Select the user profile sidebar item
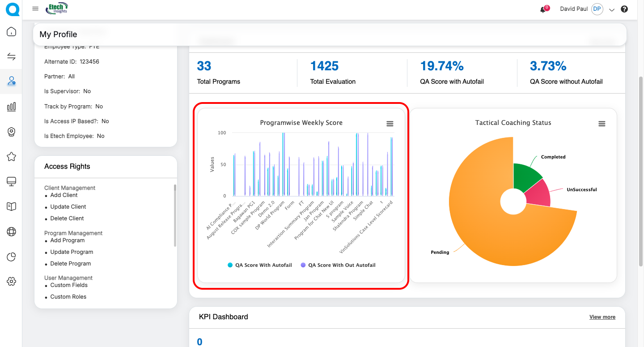This screenshot has height=347, width=644. click(12, 81)
